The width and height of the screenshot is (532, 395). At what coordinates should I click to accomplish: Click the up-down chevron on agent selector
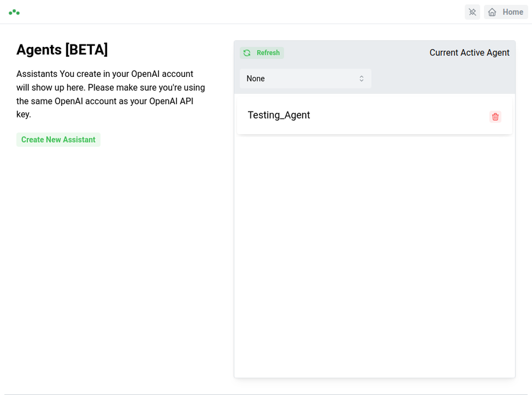361,79
